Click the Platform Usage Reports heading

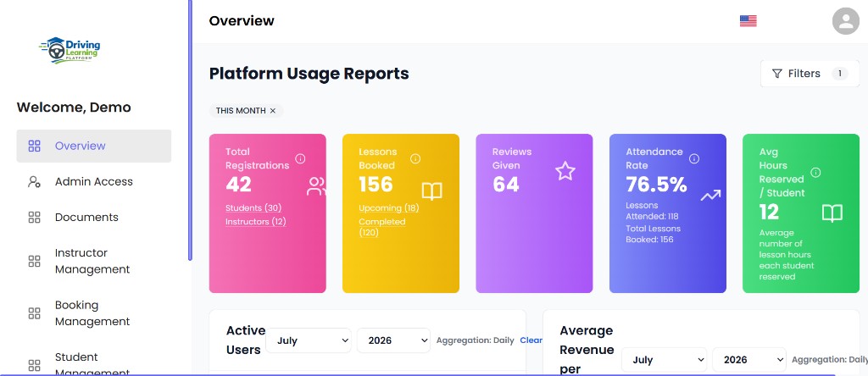[309, 74]
